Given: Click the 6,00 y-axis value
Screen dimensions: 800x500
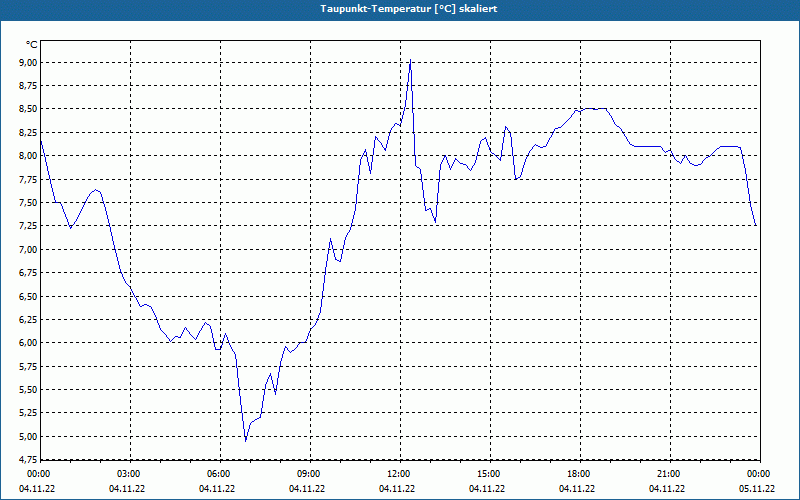Looking at the screenshot, I should (27, 343).
